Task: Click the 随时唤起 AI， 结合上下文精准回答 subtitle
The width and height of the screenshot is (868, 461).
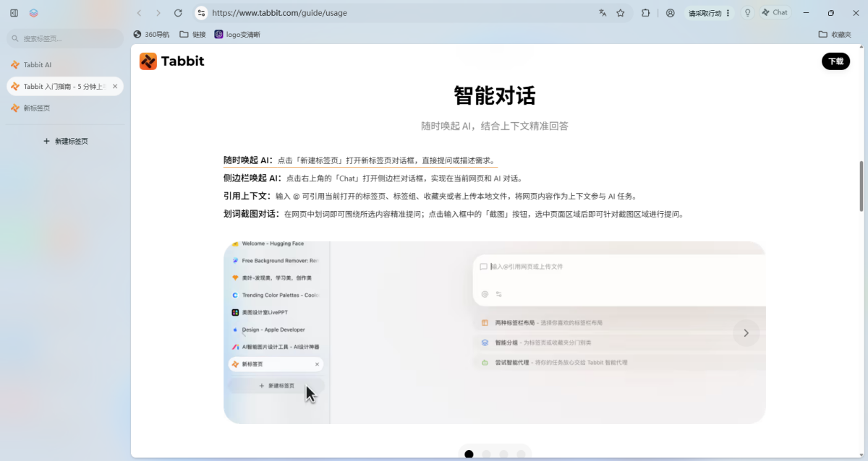Action: tap(495, 126)
